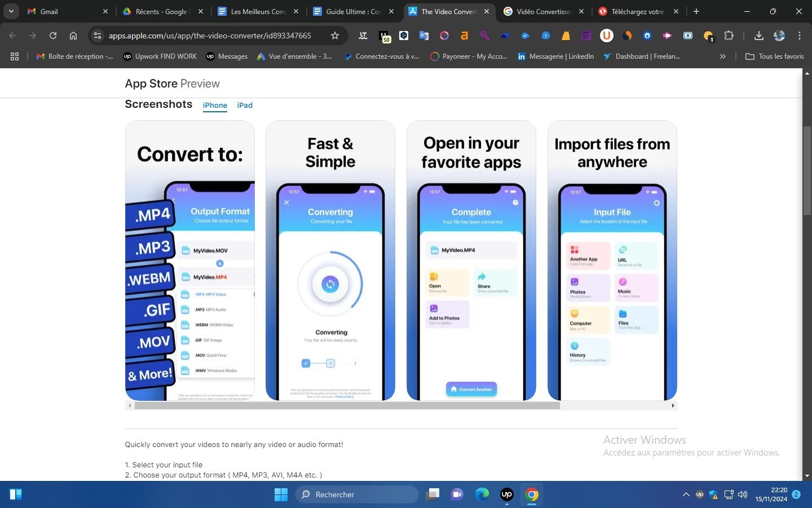Screen dimensions: 812x508
Task: Open the Dashboard | Freelancer bookmark
Action: coord(642,56)
